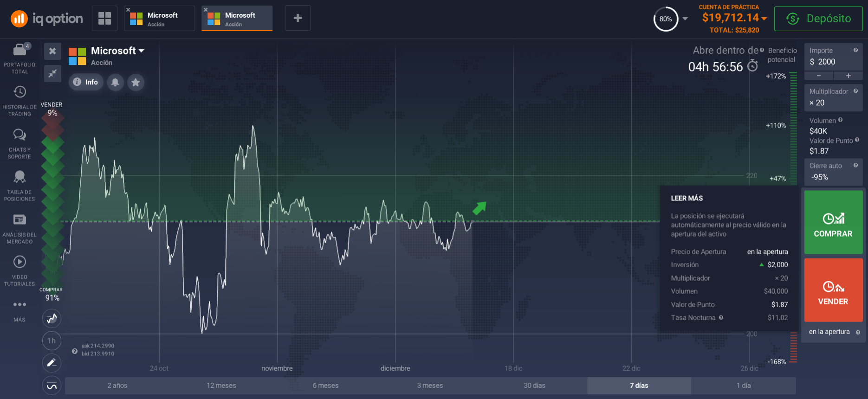The height and width of the screenshot is (399, 868).
Task: Click the red VENDER button
Action: pos(833,290)
